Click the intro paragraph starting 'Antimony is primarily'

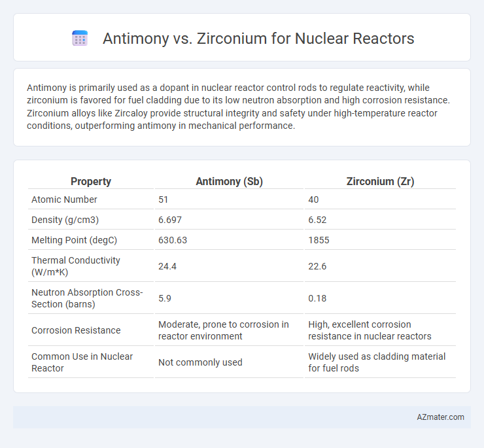pyautogui.click(x=238, y=107)
